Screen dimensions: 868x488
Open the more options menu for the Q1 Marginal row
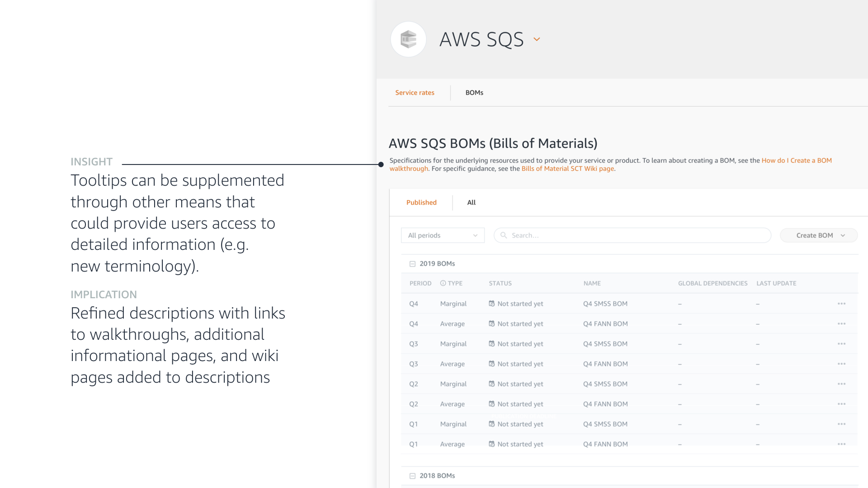point(841,424)
